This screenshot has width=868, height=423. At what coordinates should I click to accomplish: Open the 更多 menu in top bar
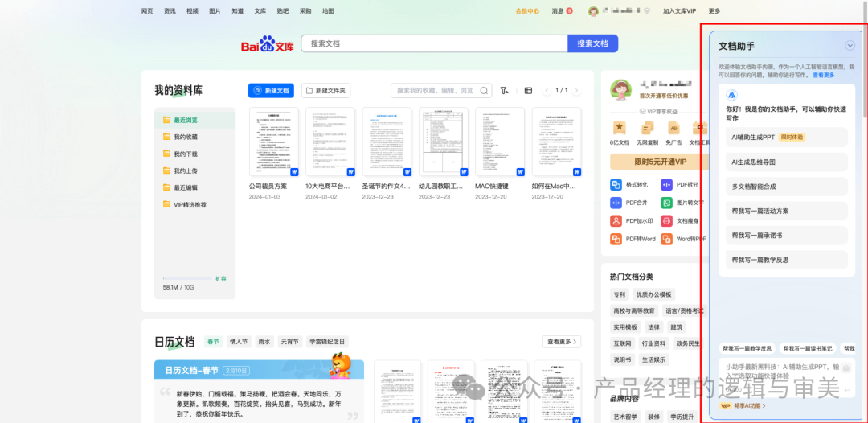pyautogui.click(x=714, y=11)
